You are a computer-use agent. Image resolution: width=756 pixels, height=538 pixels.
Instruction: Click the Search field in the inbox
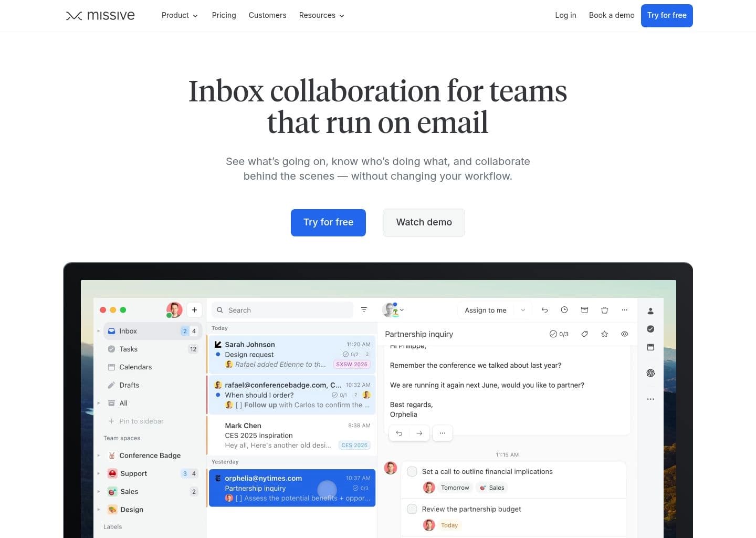click(x=282, y=310)
